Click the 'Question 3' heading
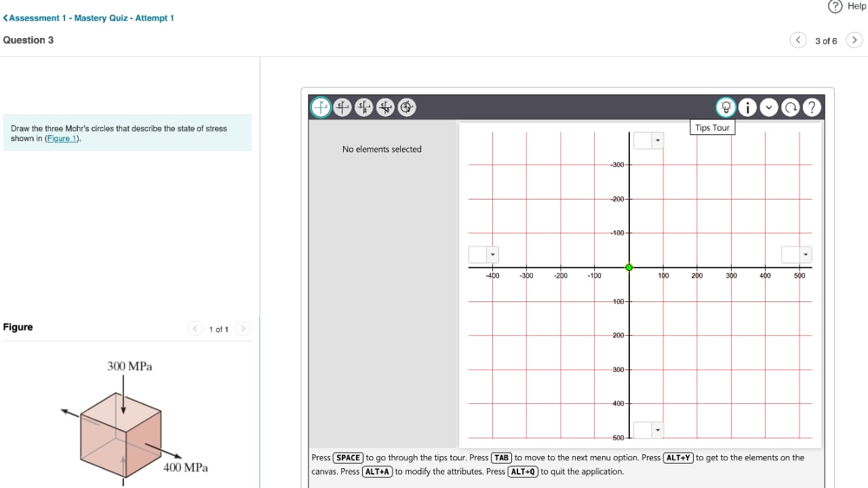Image resolution: width=868 pixels, height=488 pixels. [x=28, y=40]
